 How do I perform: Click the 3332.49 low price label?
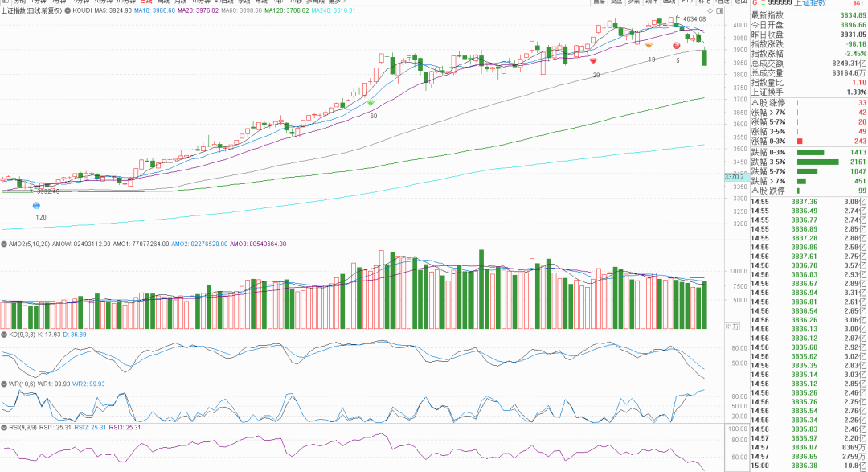(x=48, y=191)
